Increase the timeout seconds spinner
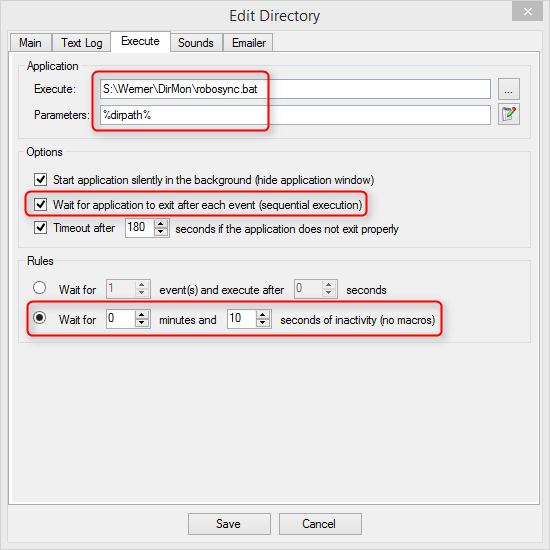 161,224
